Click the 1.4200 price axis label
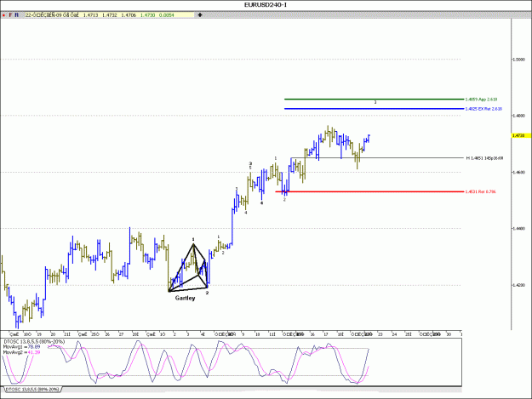 (x=518, y=285)
